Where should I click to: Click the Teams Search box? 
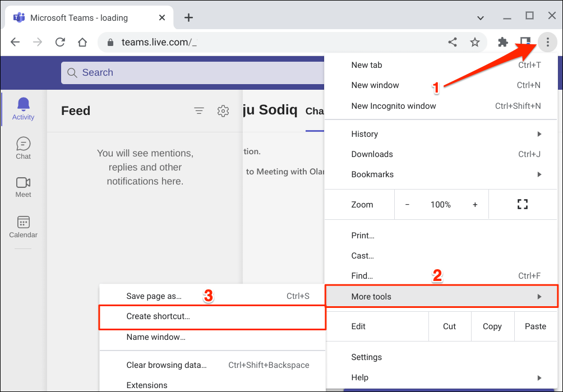pyautogui.click(x=191, y=72)
